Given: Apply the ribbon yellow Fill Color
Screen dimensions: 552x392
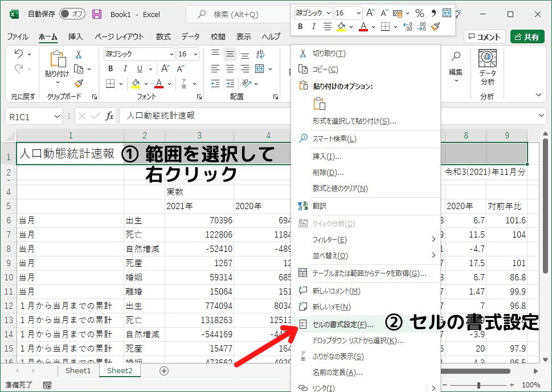Looking at the screenshot, I should (x=136, y=84).
